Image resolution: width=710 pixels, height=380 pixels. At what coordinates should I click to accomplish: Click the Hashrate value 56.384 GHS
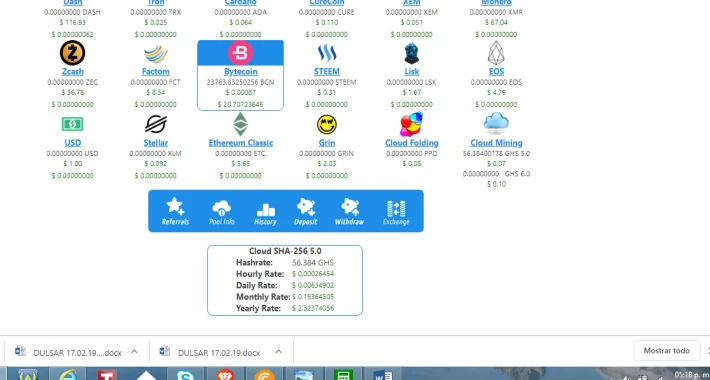[313, 263]
